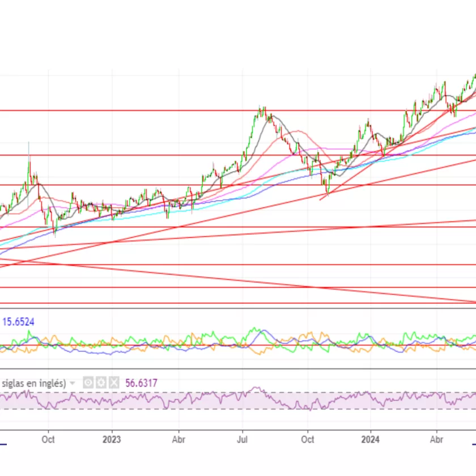Select the lower dashed RSI band line
The height and width of the screenshot is (476, 476).
click(170, 409)
